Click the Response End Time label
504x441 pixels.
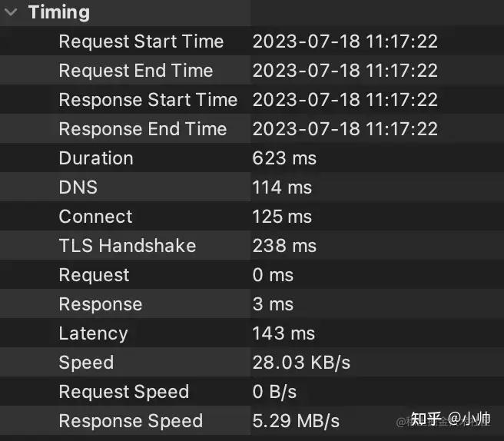142,129
